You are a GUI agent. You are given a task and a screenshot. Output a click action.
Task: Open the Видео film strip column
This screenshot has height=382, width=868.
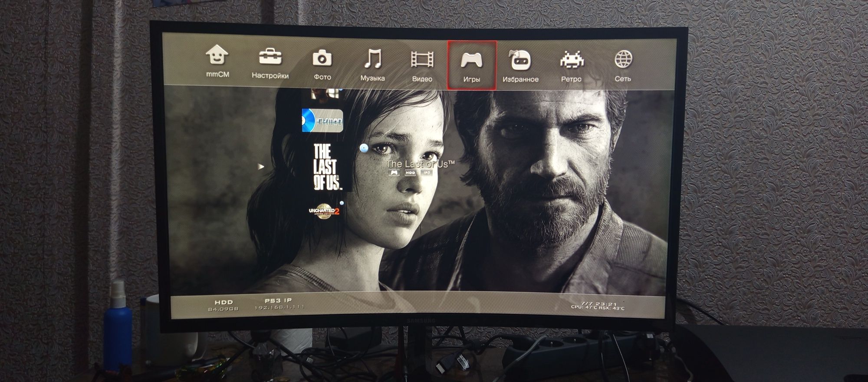point(422,66)
